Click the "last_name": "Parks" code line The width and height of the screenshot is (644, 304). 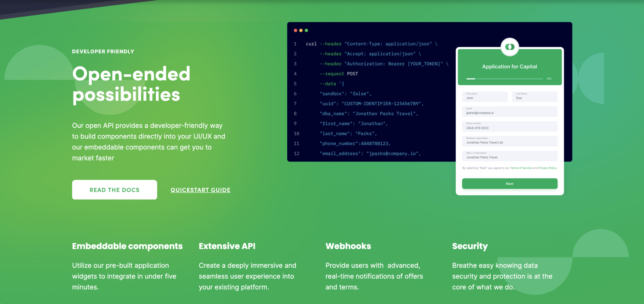tap(348, 133)
